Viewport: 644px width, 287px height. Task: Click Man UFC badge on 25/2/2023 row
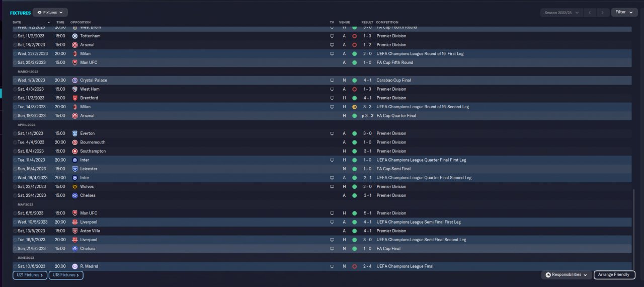point(75,62)
